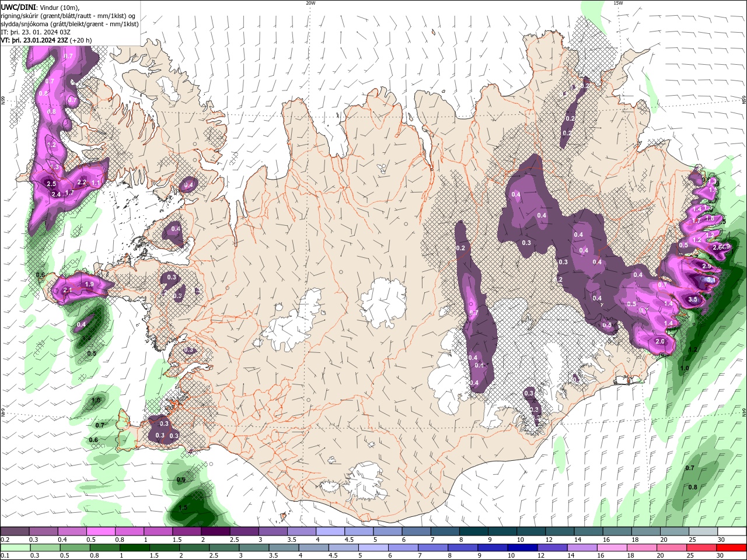This screenshot has width=747, height=560.
Task: Click the "15W" longitude label
Action: [x=618, y=3]
